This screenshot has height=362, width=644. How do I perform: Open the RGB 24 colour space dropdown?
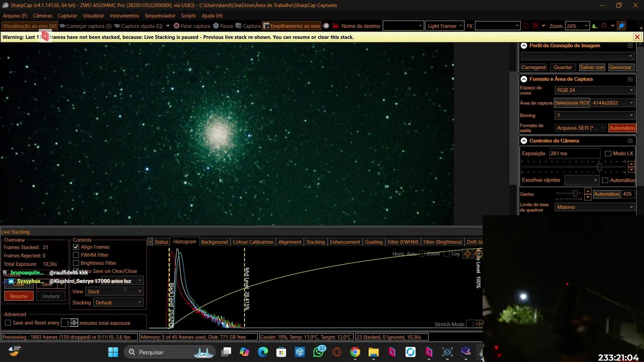pos(595,90)
